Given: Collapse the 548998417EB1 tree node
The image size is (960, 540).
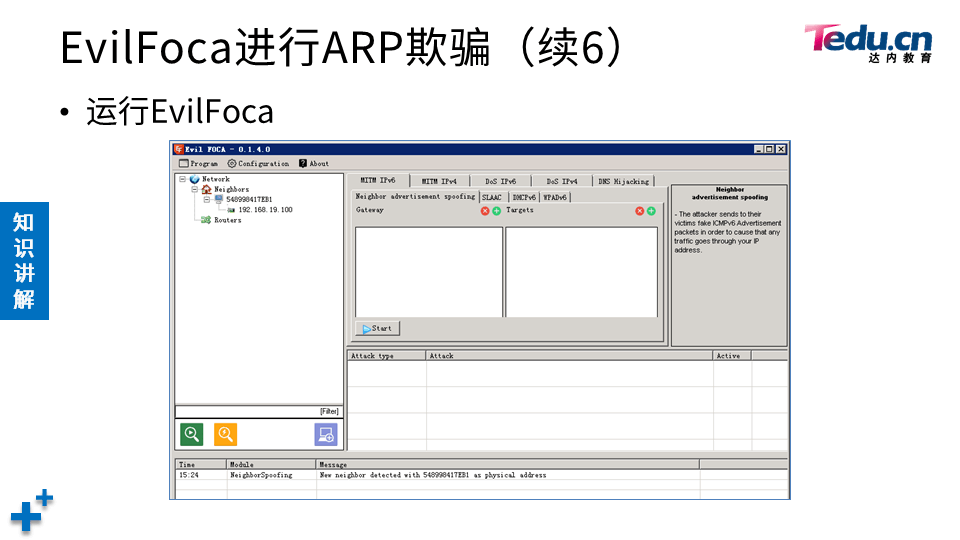Looking at the screenshot, I should point(207,199).
